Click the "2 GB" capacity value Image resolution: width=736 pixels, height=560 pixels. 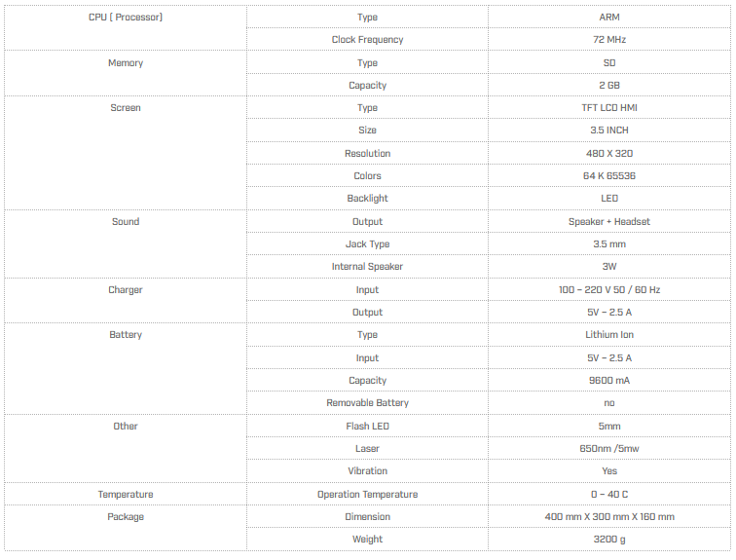click(x=609, y=86)
